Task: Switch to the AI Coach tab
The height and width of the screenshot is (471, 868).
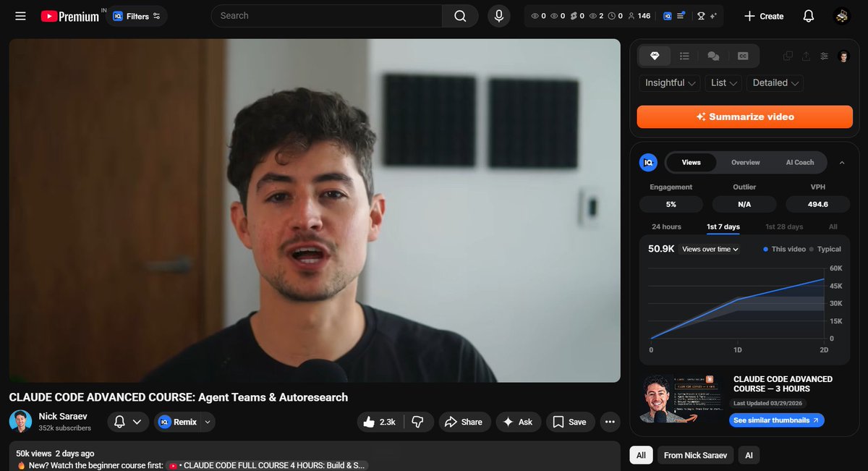Action: pyautogui.click(x=800, y=163)
